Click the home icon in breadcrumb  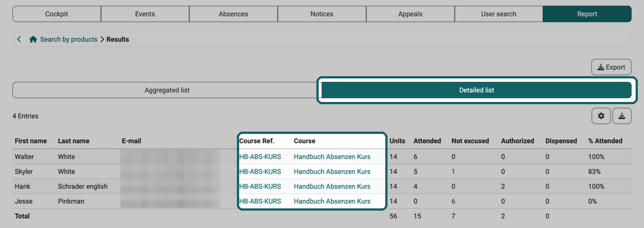click(33, 39)
